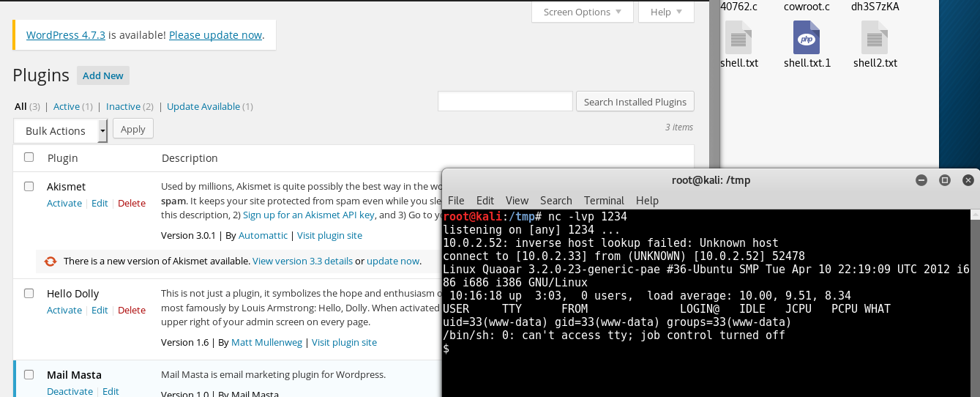
Task: Select the 40762.c file label
Action: click(x=739, y=7)
